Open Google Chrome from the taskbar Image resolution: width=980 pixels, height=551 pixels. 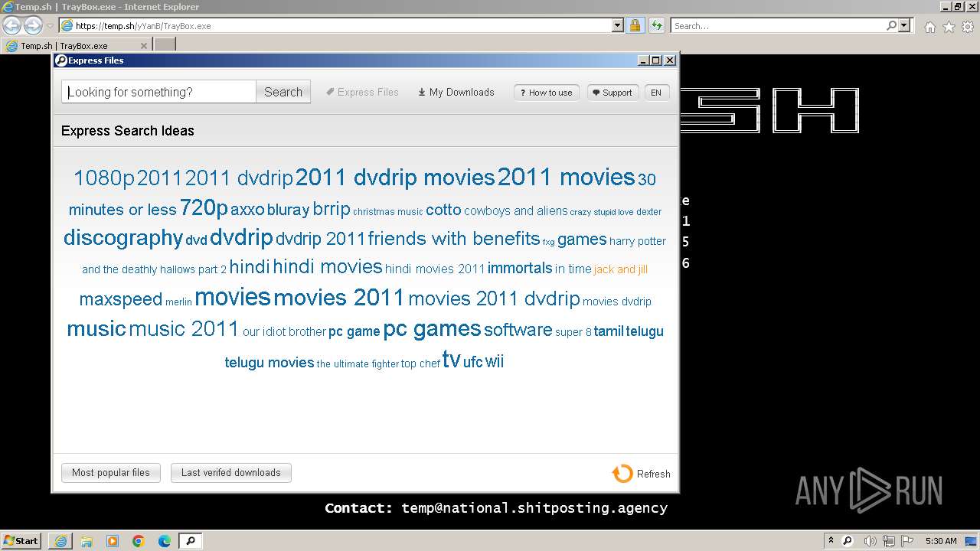[x=139, y=541]
